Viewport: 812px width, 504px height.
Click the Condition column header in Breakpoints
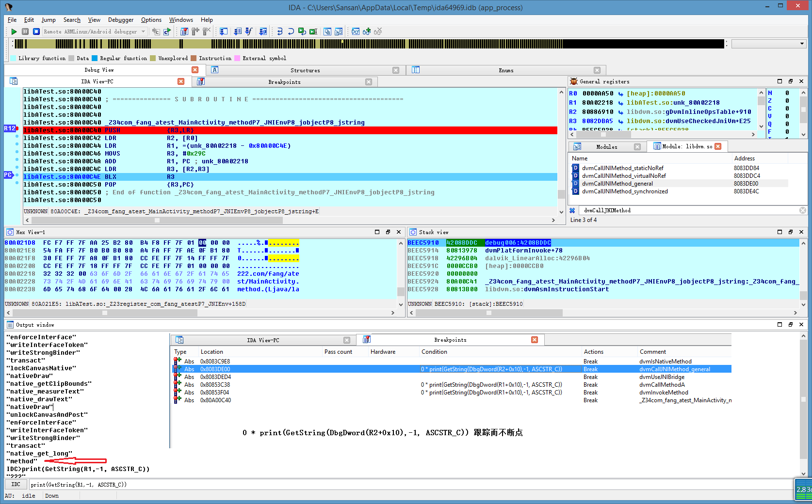(x=434, y=352)
